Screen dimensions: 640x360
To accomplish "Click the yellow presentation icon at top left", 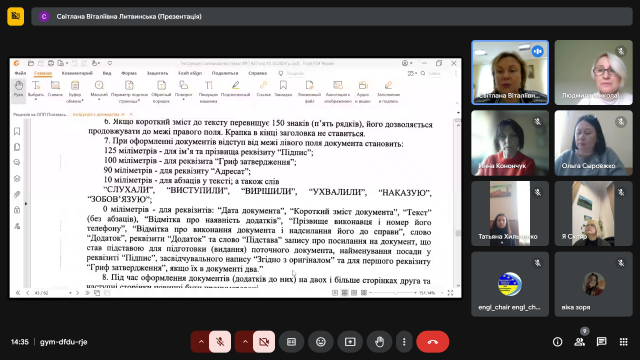I will click(x=16, y=16).
